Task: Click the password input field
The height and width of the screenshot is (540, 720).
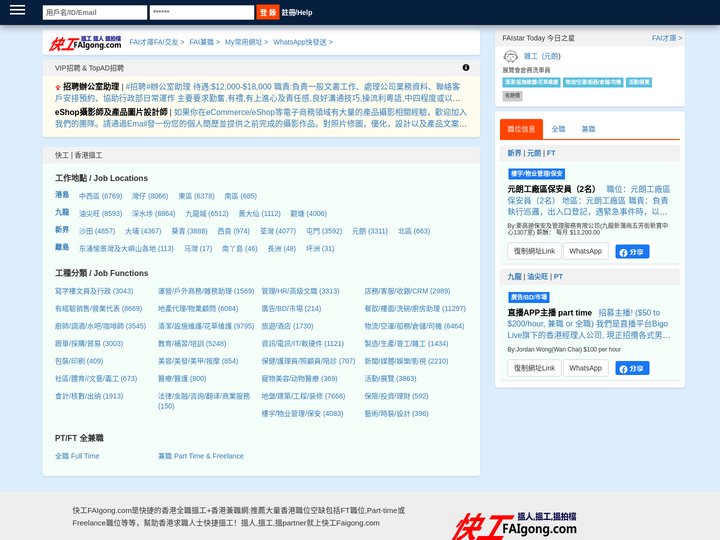Action: [x=202, y=12]
